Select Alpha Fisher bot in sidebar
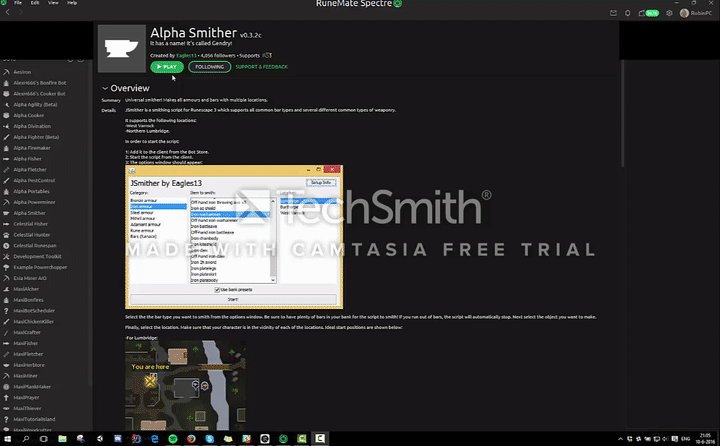Viewport: 720px width, 446px height. click(x=28, y=158)
